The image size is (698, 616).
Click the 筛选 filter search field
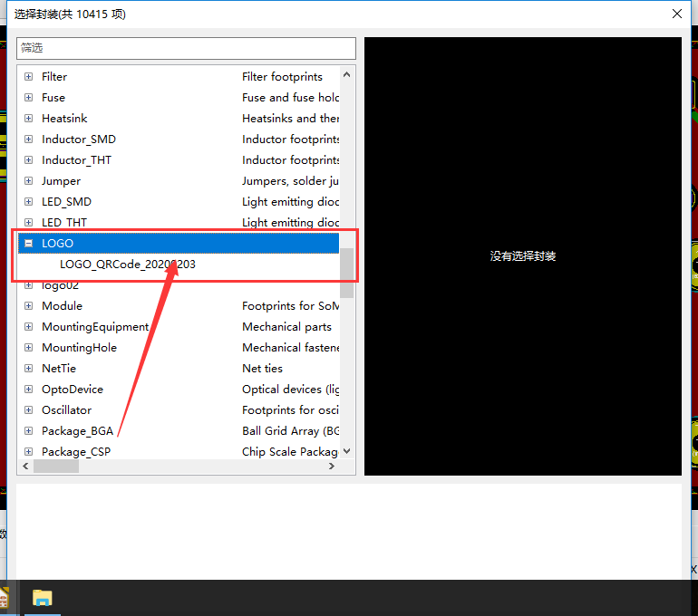coord(186,48)
